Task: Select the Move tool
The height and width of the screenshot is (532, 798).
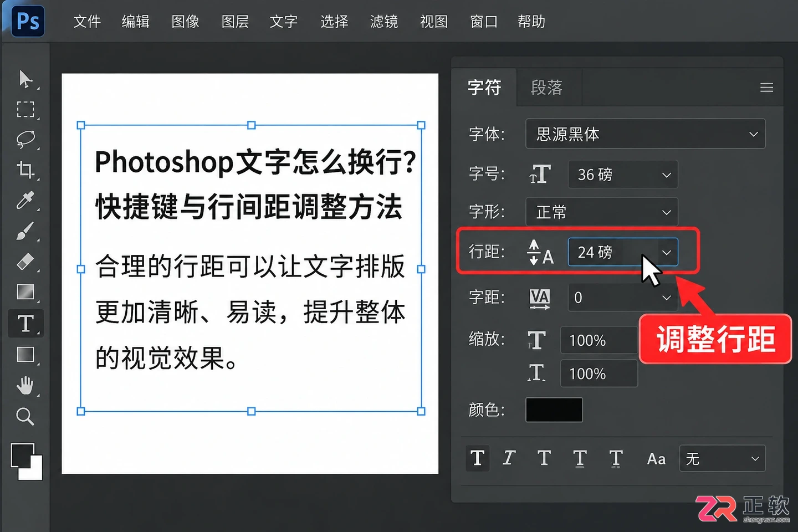Action: (x=25, y=79)
